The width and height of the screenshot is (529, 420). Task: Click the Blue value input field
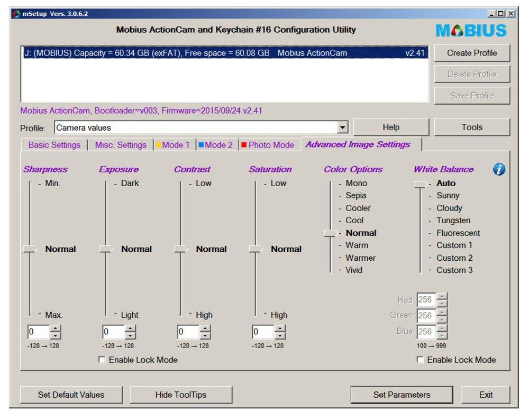(426, 331)
